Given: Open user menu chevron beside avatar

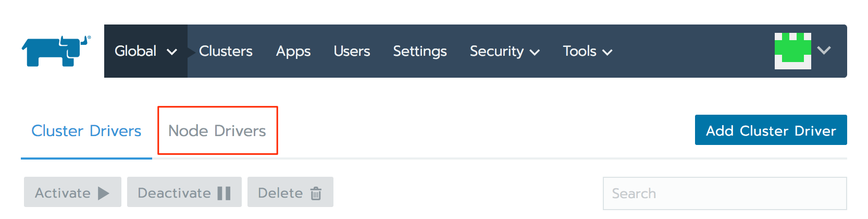Looking at the screenshot, I should coord(824,51).
